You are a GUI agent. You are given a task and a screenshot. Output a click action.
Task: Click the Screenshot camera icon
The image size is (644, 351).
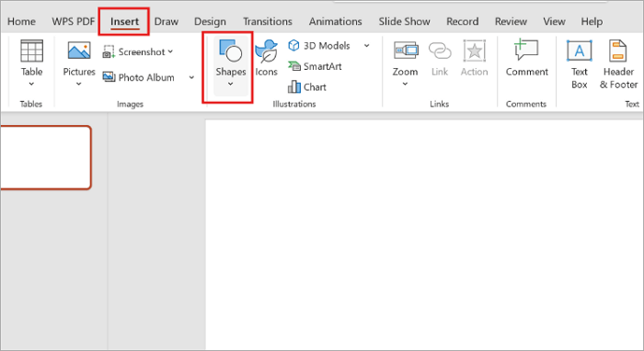tap(109, 52)
